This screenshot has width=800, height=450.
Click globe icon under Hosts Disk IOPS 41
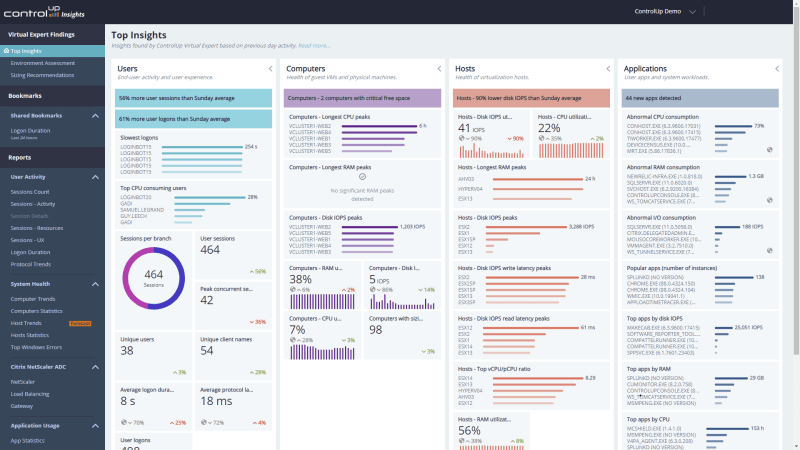tap(461, 138)
